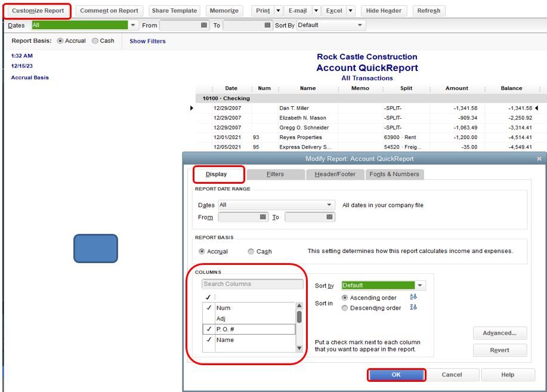Viewport: 547px width, 392px height.
Task: Click Share Template button
Action: click(174, 11)
